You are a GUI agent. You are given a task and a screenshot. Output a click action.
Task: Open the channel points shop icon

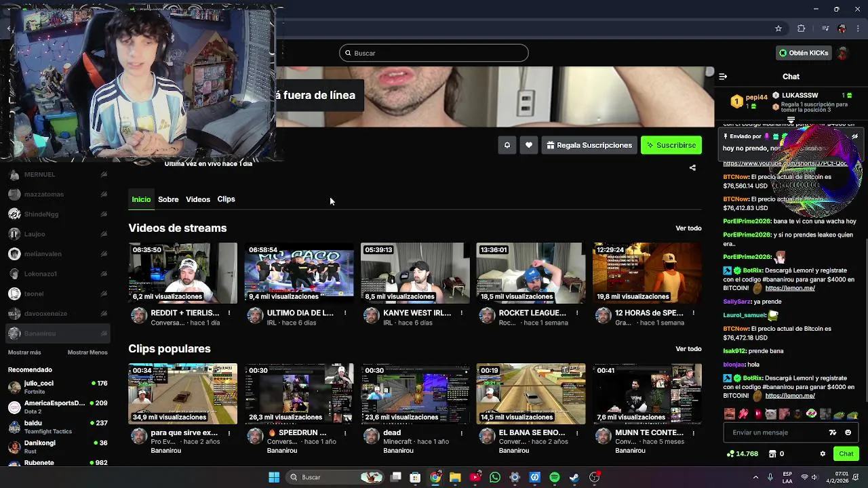772,453
